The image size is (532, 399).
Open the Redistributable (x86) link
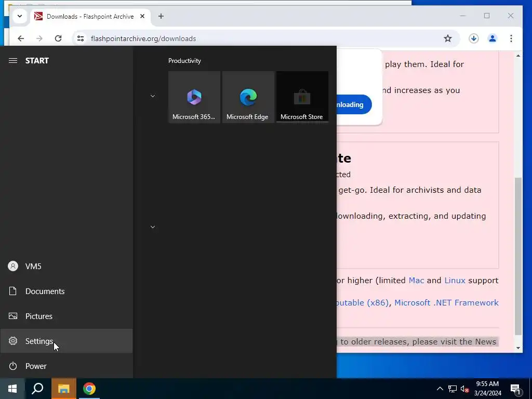[x=363, y=303]
